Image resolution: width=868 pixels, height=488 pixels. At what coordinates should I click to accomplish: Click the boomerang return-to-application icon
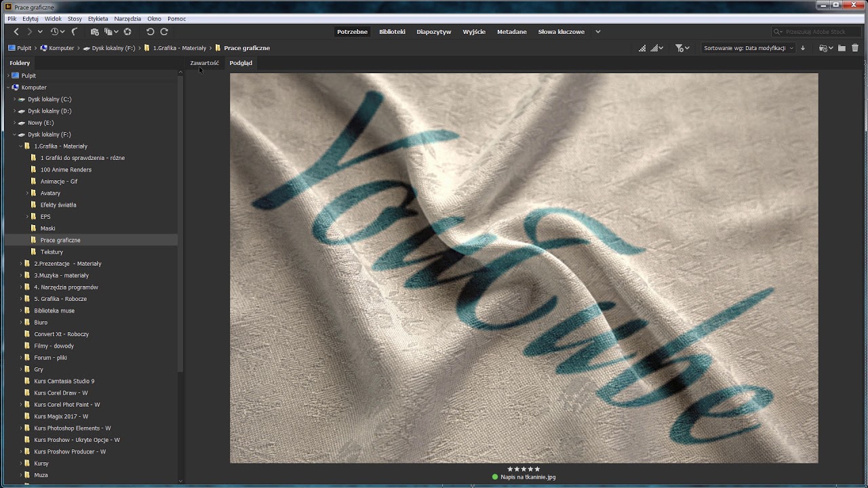(x=75, y=32)
